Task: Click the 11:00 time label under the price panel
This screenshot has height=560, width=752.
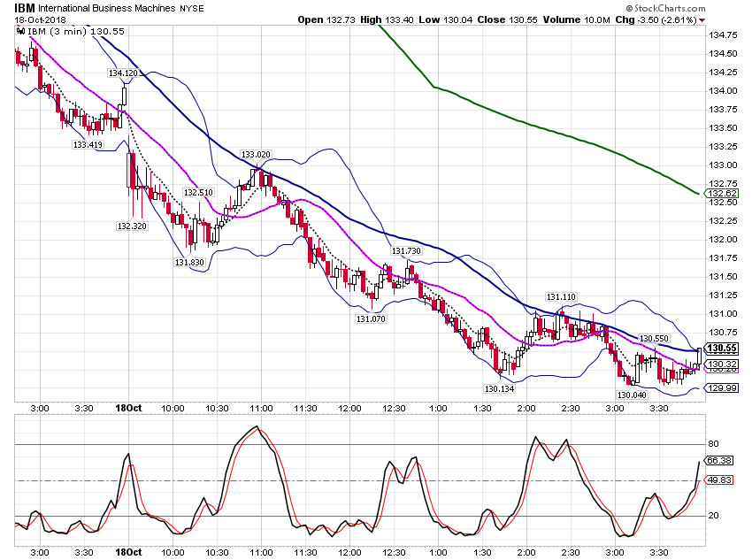Action: [261, 409]
